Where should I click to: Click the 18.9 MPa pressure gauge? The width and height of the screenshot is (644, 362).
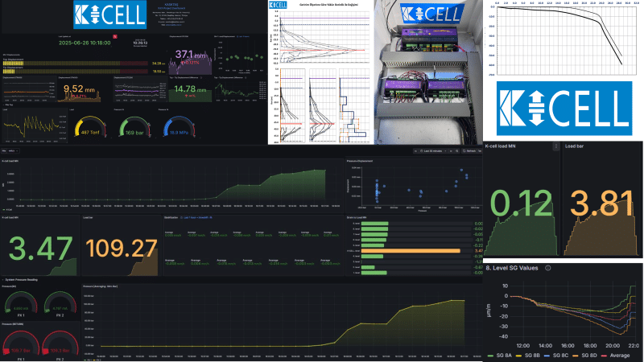pos(179,127)
